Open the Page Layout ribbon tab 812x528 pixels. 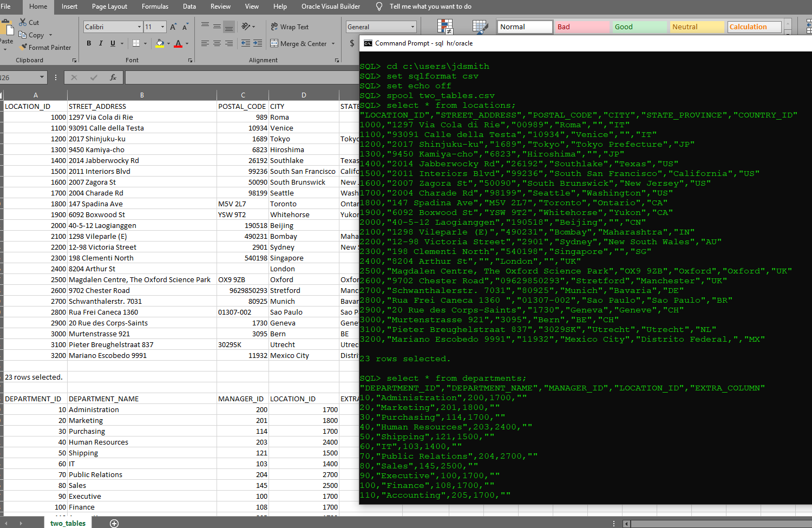[x=109, y=6]
